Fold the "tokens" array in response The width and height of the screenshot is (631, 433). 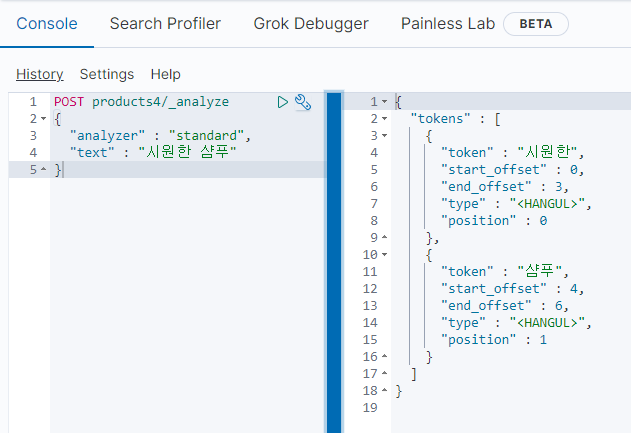tap(386, 119)
